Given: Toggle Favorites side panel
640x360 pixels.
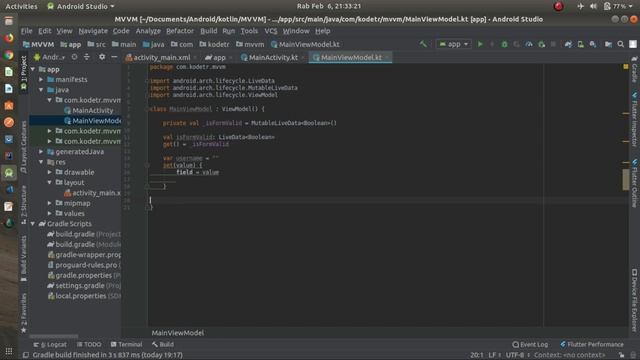Looking at the screenshot, I should click(24, 313).
